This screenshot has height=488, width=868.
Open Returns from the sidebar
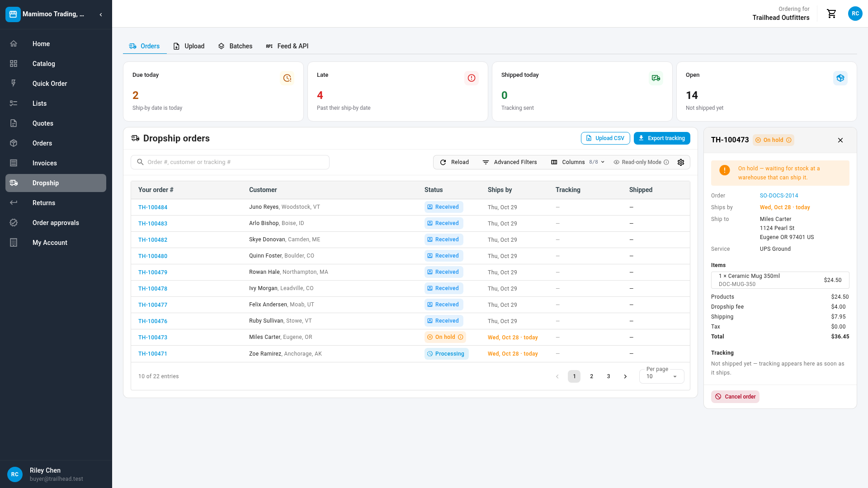tap(56, 203)
